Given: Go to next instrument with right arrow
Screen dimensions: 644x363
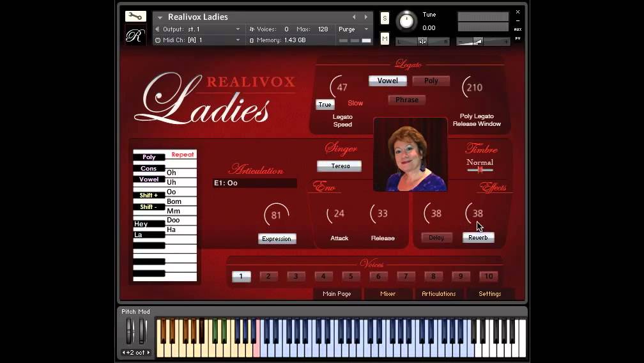Looking at the screenshot, I should [x=365, y=17].
